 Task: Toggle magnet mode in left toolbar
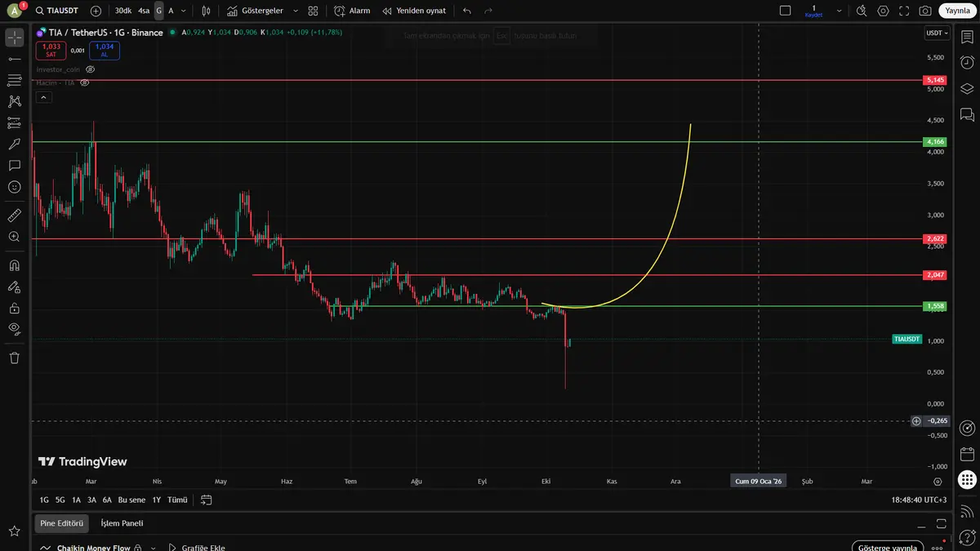(x=14, y=265)
